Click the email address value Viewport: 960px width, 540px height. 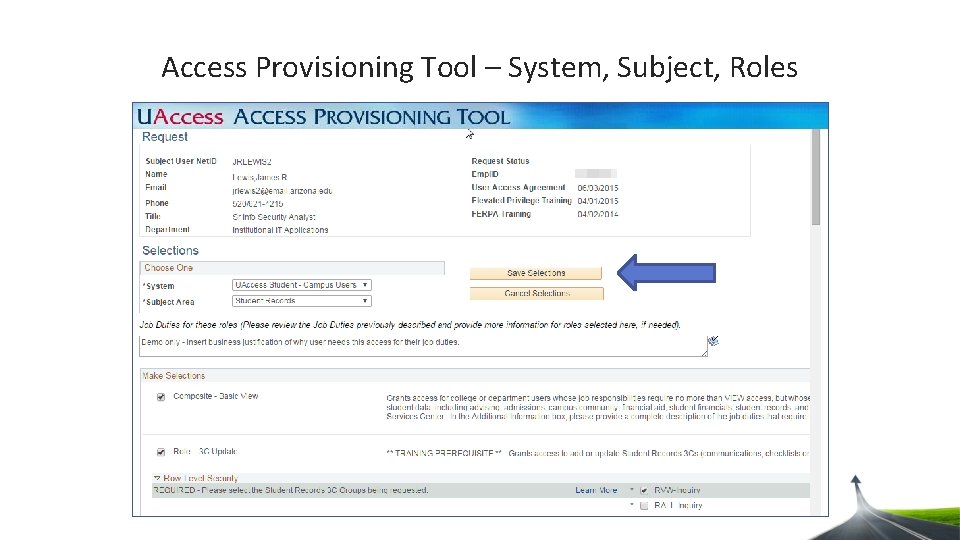282,191
